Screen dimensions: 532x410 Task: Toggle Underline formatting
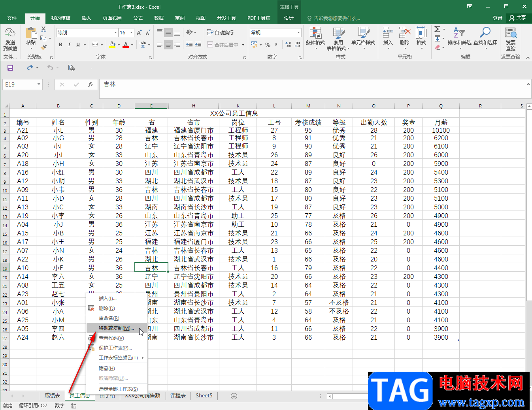78,45
